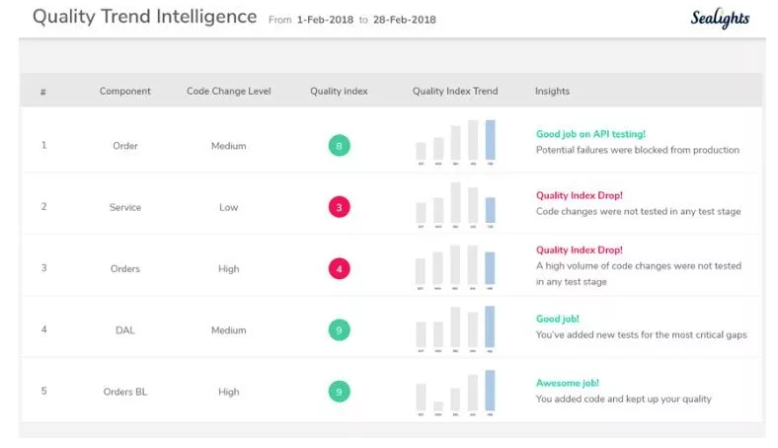Click the Insights column header
This screenshot has height=448, width=778.
click(552, 91)
